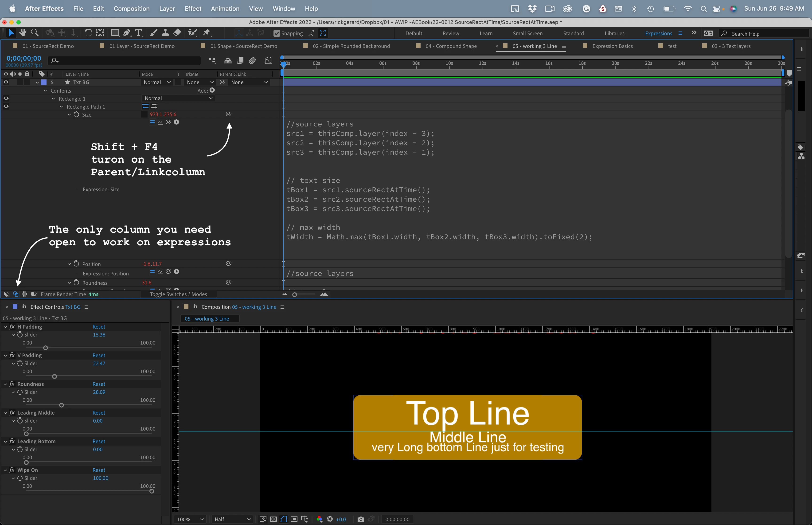Collapse the Contents group twirl arrow

tap(45, 91)
